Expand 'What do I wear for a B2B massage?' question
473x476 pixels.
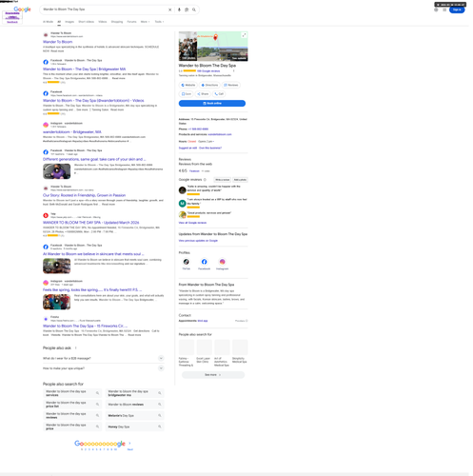[104, 358]
